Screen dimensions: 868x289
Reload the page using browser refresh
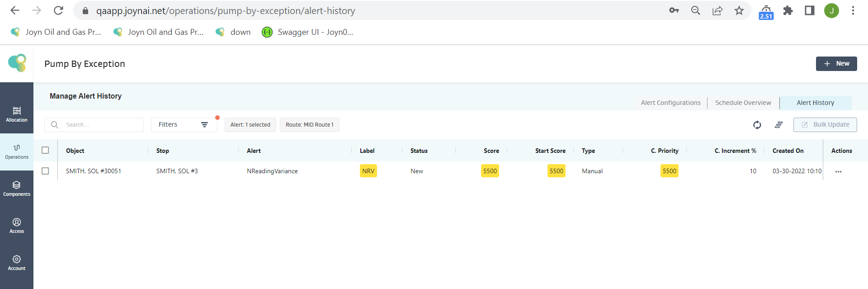point(58,10)
